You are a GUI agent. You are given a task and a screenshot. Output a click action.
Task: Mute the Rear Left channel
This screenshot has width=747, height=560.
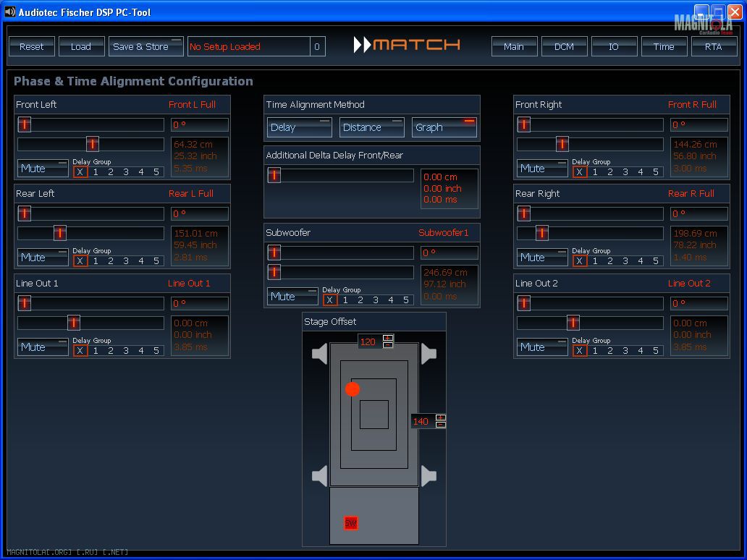pyautogui.click(x=43, y=258)
